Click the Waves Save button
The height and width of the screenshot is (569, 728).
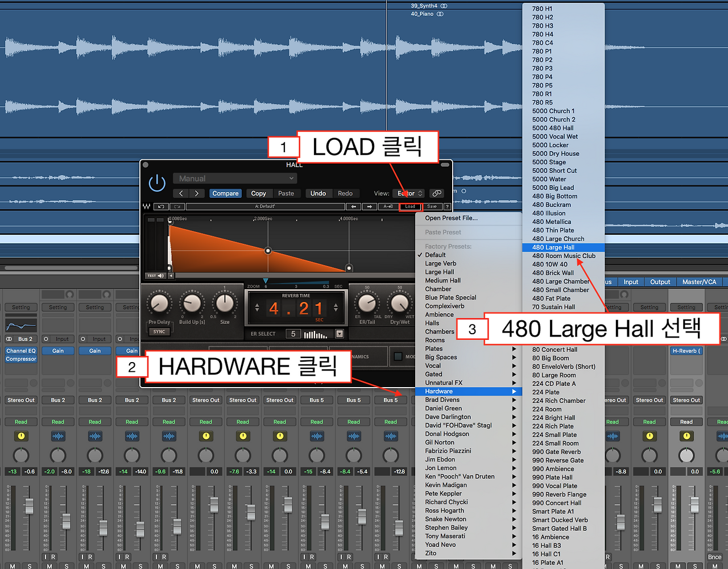tap(432, 206)
